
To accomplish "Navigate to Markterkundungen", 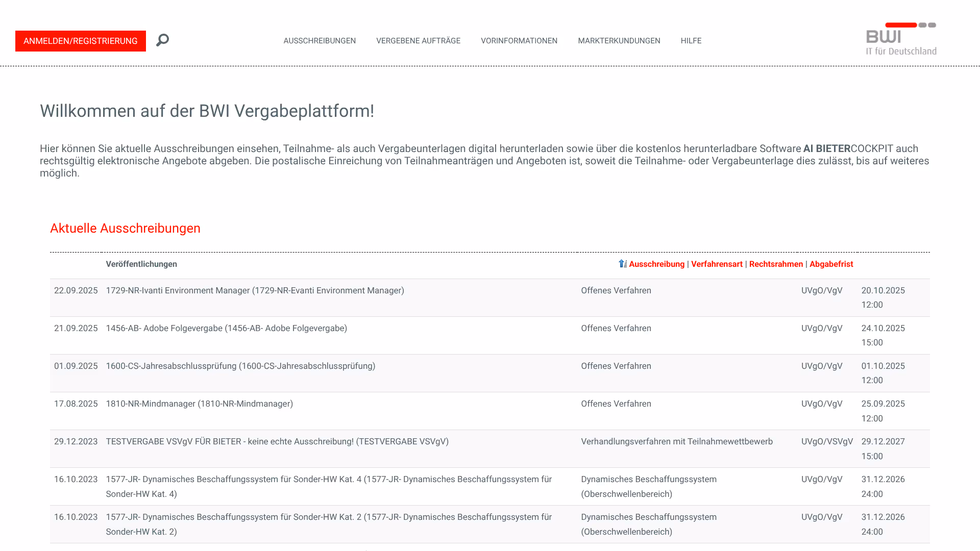I will (619, 41).
